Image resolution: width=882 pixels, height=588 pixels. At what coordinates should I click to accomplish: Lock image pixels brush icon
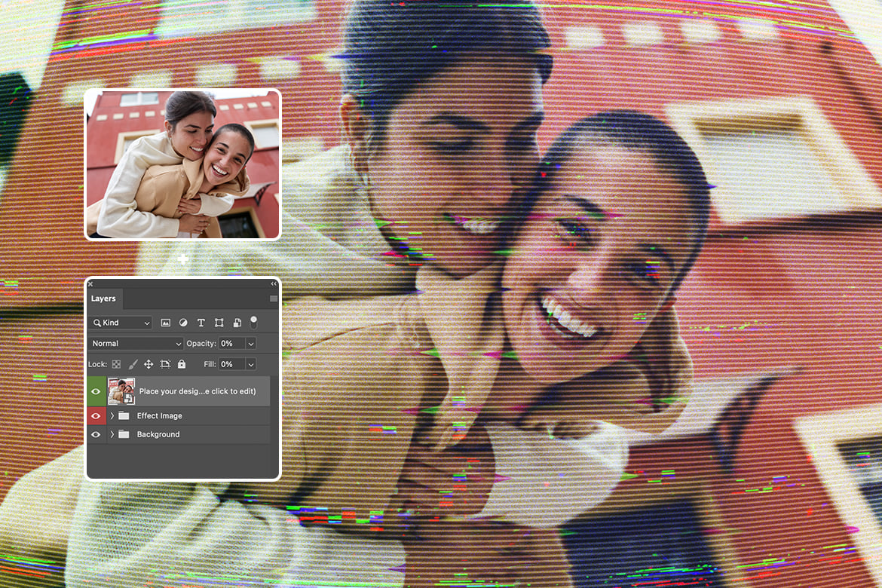pyautogui.click(x=133, y=364)
